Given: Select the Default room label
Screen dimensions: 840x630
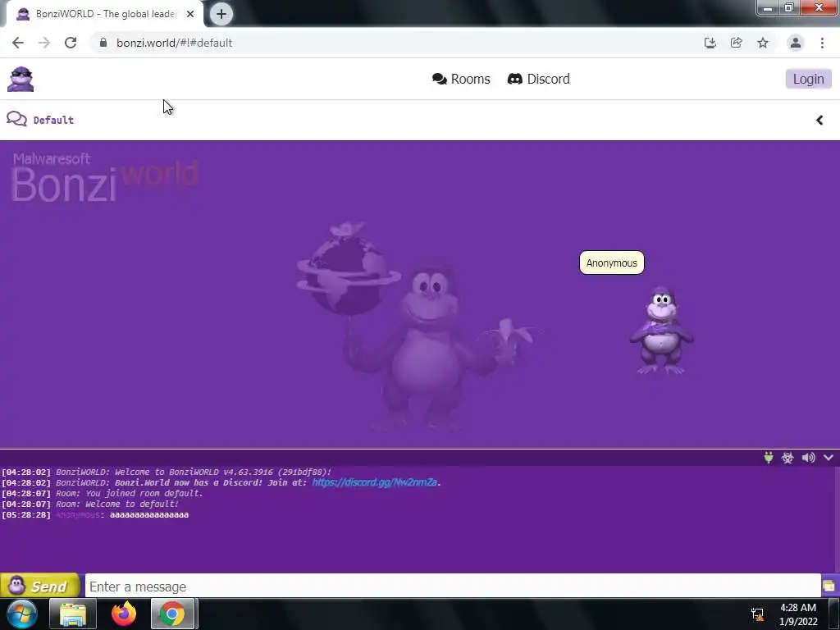Looking at the screenshot, I should coord(53,120).
